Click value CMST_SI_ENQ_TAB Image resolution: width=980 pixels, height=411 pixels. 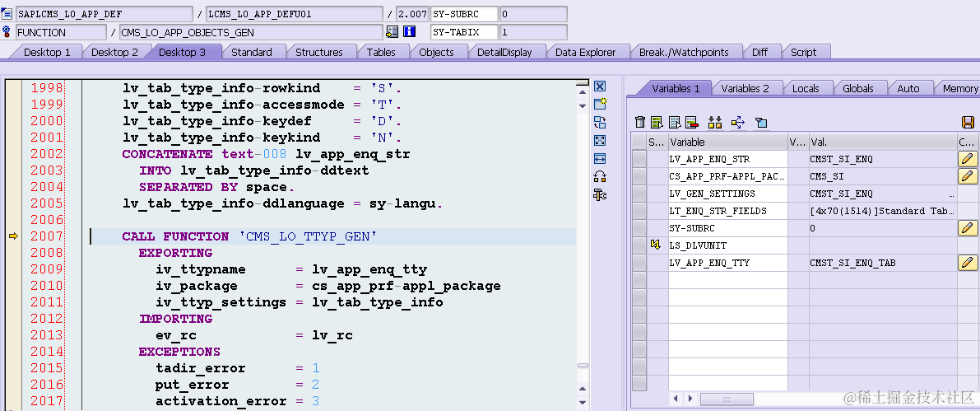coord(852,263)
